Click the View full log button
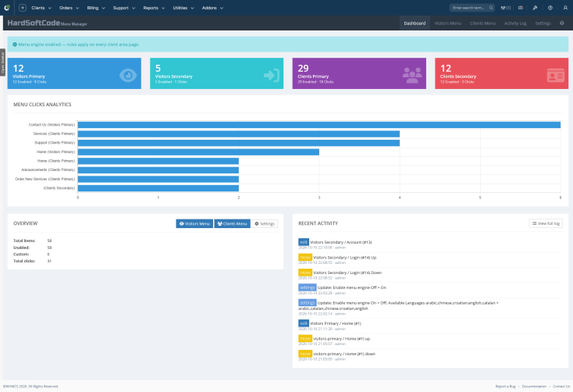Viewport: 573px width, 392px height. pyautogui.click(x=546, y=223)
